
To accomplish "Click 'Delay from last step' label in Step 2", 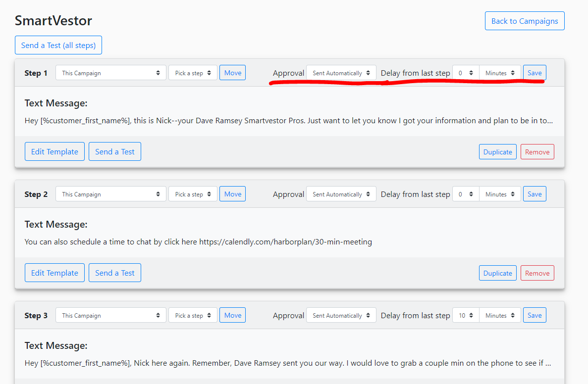I will pyautogui.click(x=415, y=194).
